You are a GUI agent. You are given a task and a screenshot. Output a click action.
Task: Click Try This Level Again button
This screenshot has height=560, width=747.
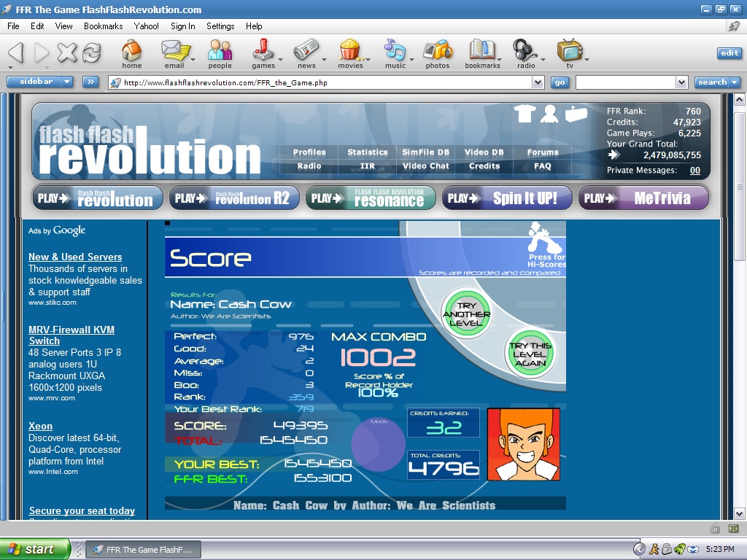click(530, 354)
